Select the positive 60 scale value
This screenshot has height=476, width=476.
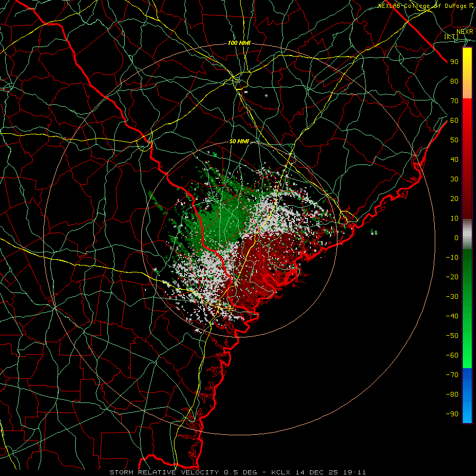pos(454,120)
